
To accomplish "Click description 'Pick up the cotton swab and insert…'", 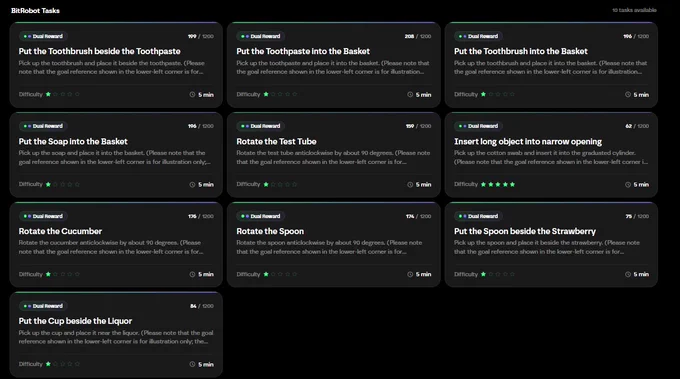I will 551,157.
